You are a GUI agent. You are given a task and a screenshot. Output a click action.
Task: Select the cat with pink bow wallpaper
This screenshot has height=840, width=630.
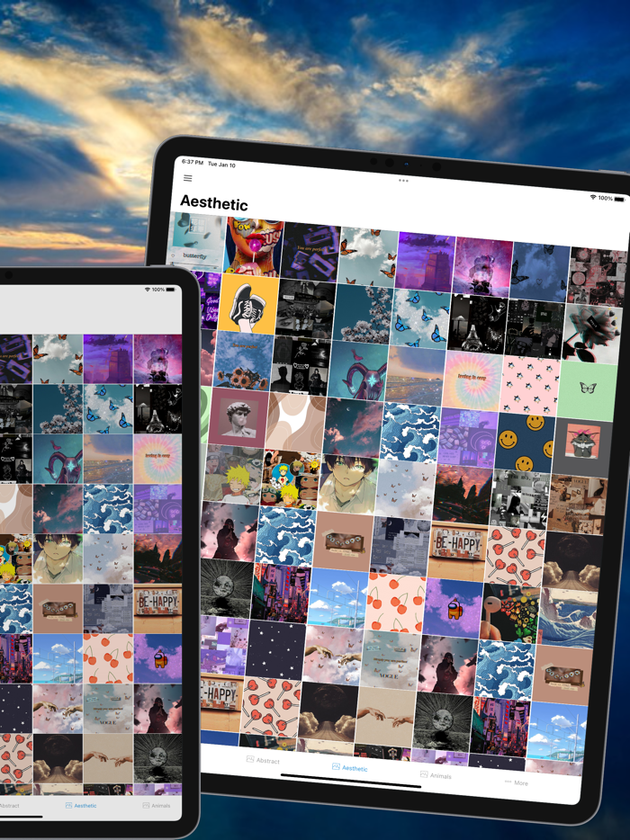point(582,448)
